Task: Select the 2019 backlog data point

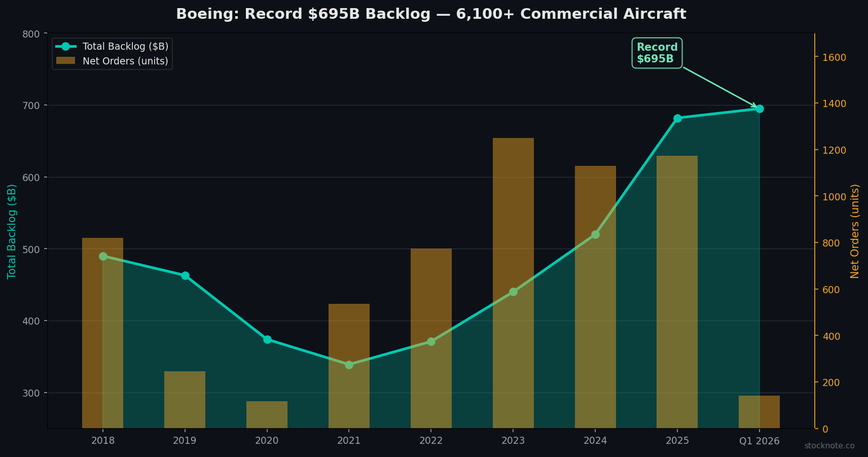Action: pos(185,276)
